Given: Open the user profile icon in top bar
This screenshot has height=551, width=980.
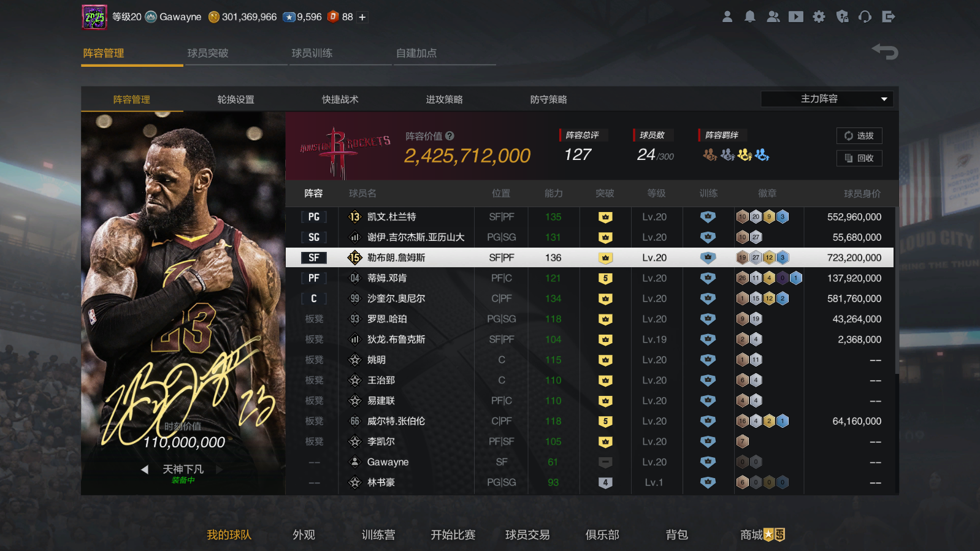Looking at the screenshot, I should 727,17.
